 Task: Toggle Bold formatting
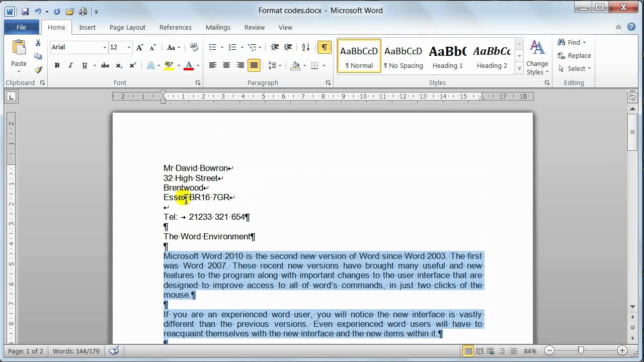[x=57, y=65]
